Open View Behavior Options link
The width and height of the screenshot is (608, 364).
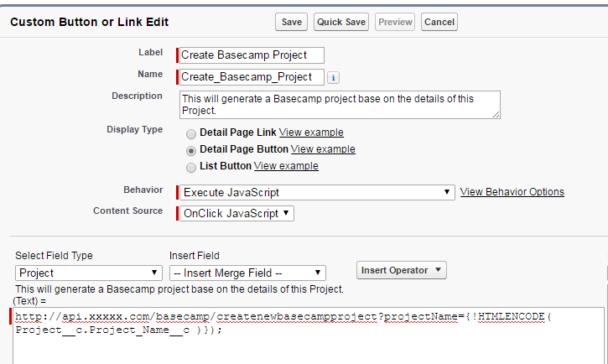pyautogui.click(x=512, y=192)
